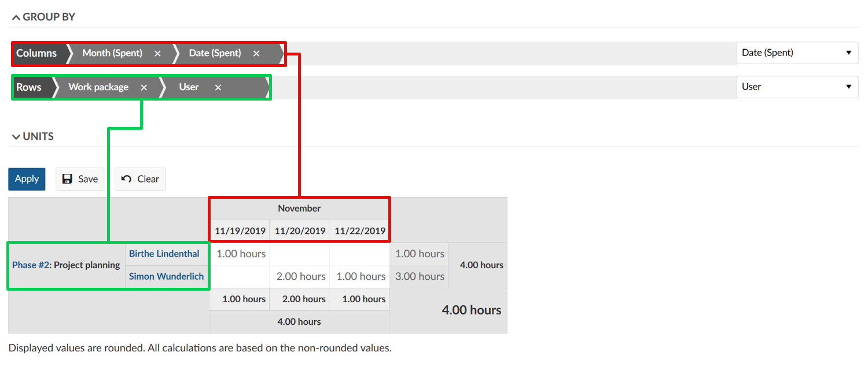Viewport: 868px width, 382px height.
Task: Click the November month header
Action: coord(299,208)
